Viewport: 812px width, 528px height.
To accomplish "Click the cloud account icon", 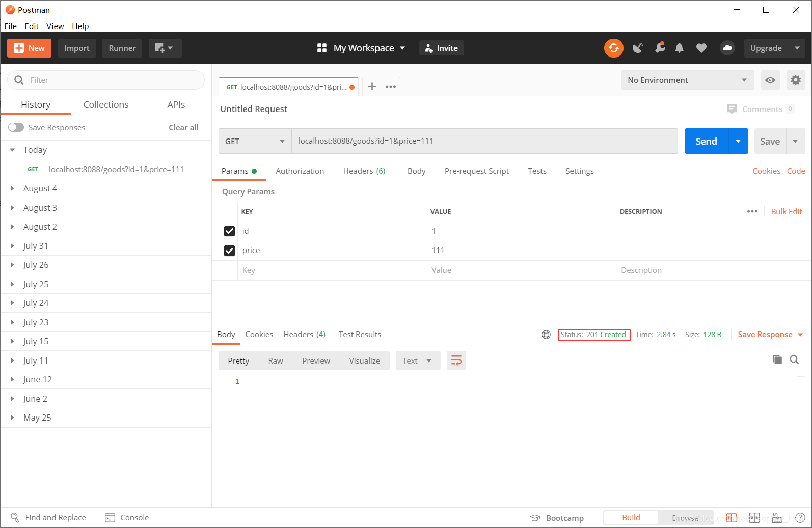I will 727,48.
